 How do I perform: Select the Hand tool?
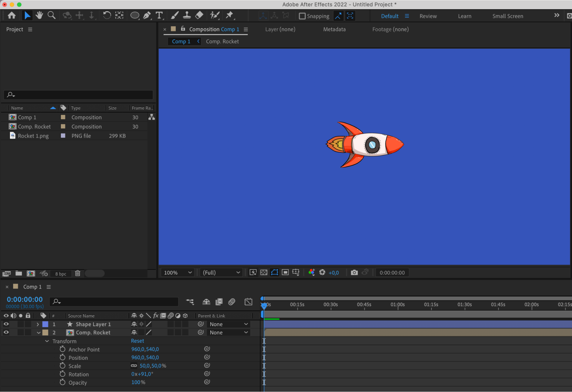(39, 15)
